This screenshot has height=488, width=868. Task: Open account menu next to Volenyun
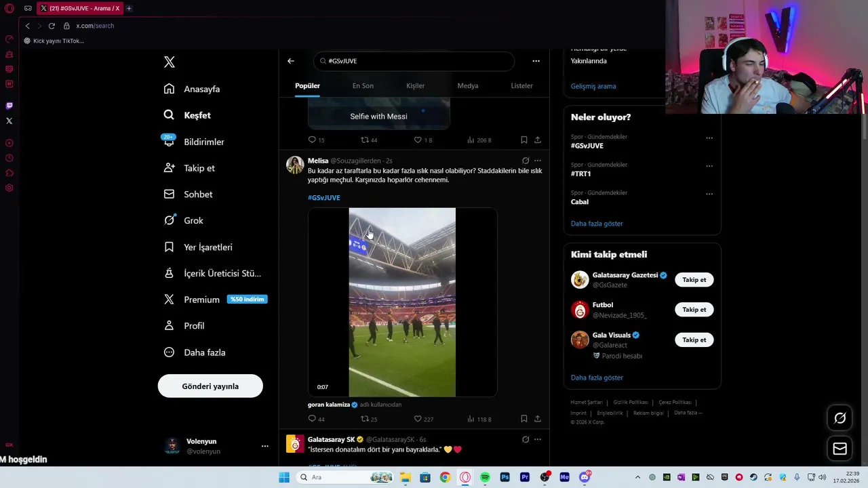pyautogui.click(x=265, y=446)
